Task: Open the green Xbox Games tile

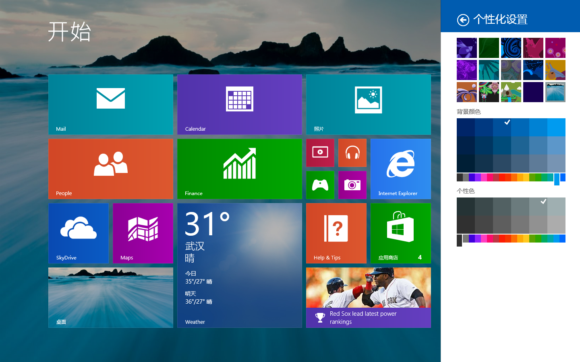Action: pyautogui.click(x=320, y=185)
